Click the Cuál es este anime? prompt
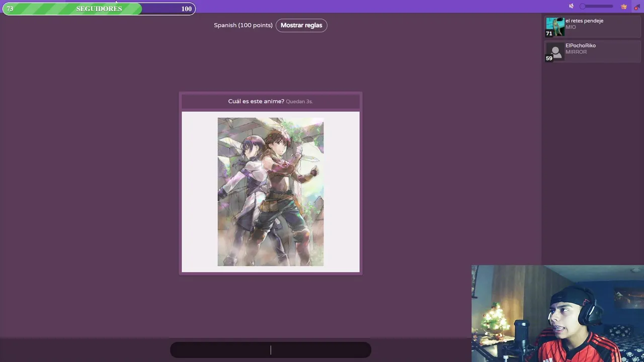The width and height of the screenshot is (644, 362). [x=256, y=101]
